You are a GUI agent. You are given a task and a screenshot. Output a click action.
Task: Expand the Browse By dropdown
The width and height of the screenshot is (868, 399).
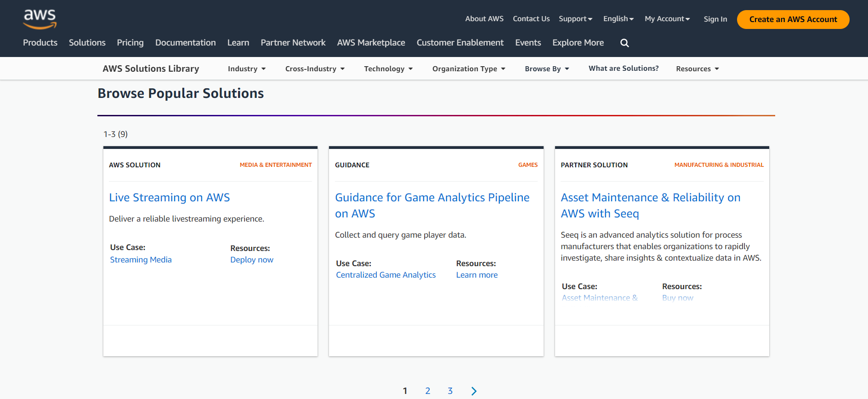(547, 69)
